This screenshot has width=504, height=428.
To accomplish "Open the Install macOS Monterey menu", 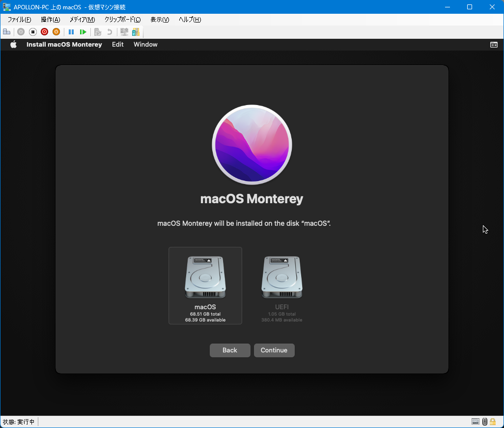I will coord(64,44).
